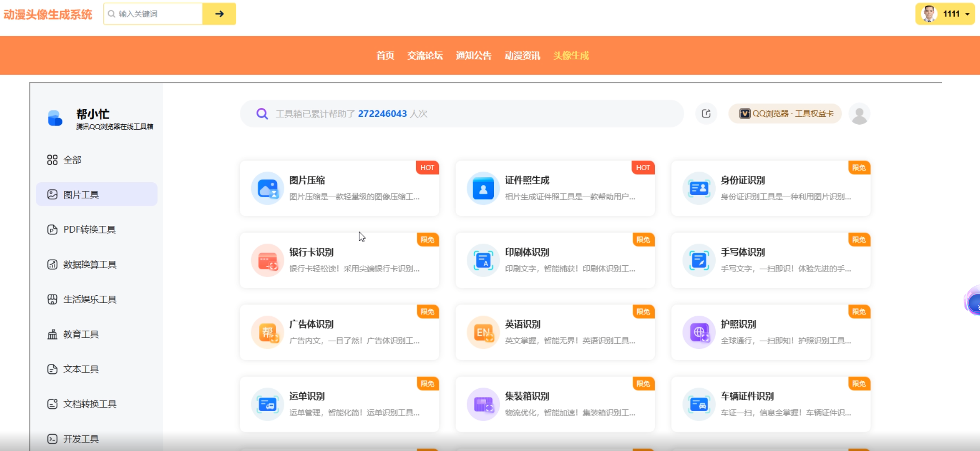
Task: Open the 证件照生成 tool icon
Action: pos(483,189)
